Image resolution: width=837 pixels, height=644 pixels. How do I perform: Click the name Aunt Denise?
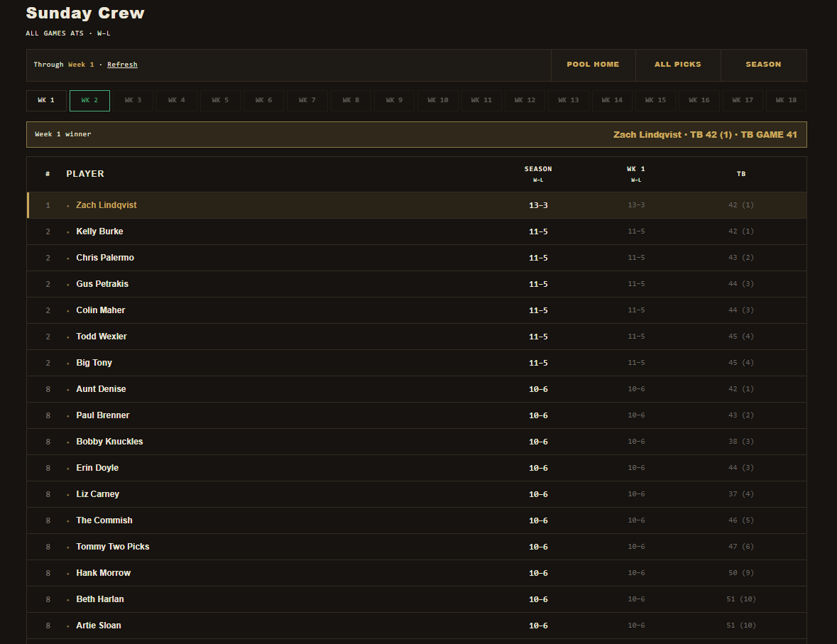coord(102,389)
